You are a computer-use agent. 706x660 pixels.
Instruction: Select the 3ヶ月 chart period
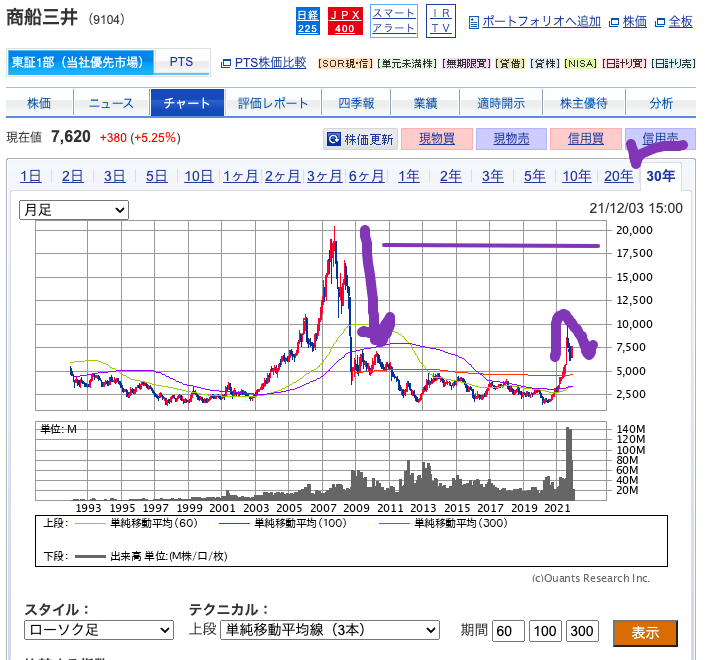tap(324, 176)
